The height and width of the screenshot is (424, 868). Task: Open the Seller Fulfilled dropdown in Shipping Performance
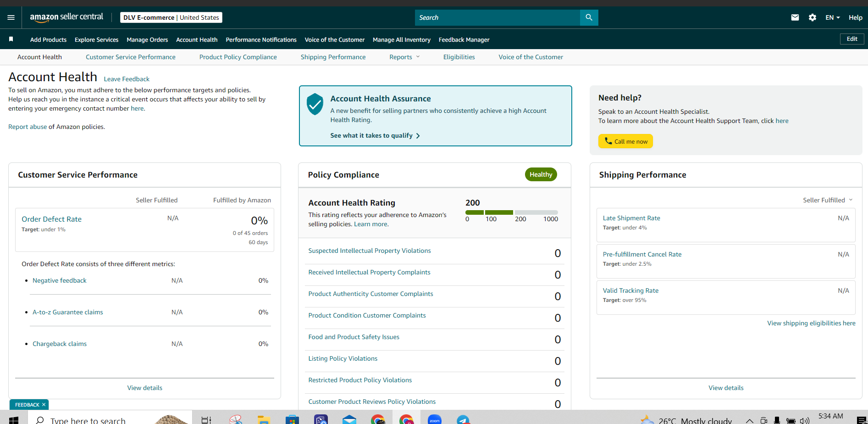point(828,200)
